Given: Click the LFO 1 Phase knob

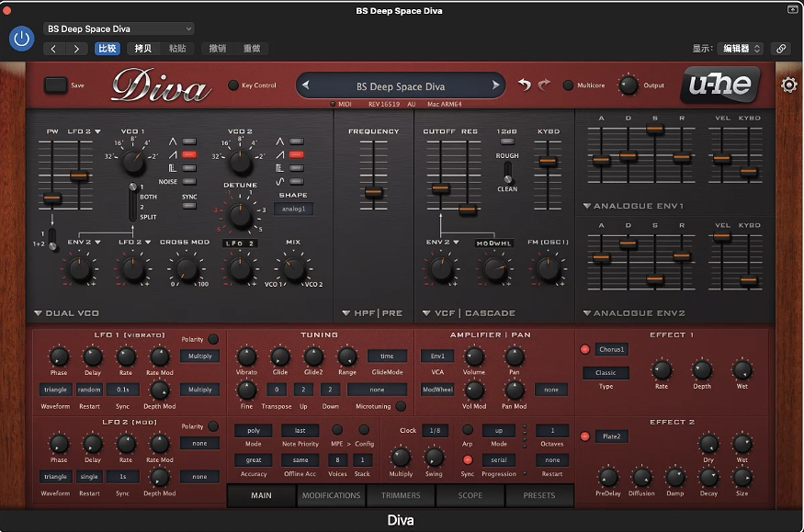Looking at the screenshot, I should [59, 357].
